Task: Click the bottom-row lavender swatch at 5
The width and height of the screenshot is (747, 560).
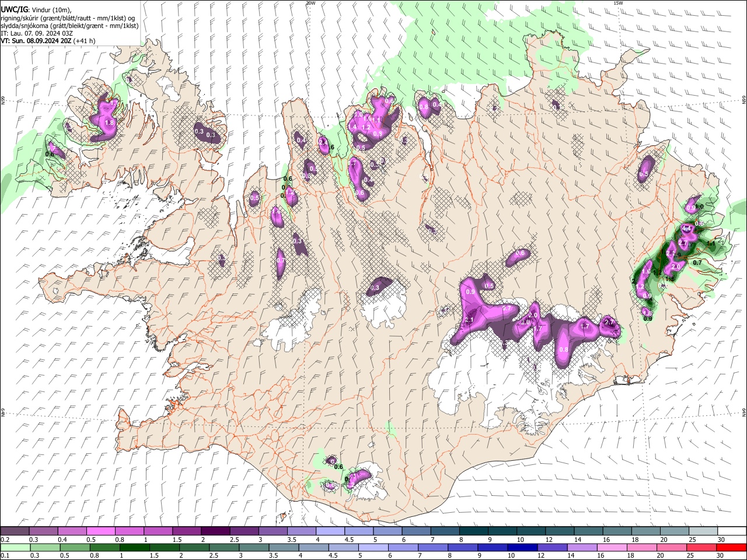Action: (x=373, y=548)
